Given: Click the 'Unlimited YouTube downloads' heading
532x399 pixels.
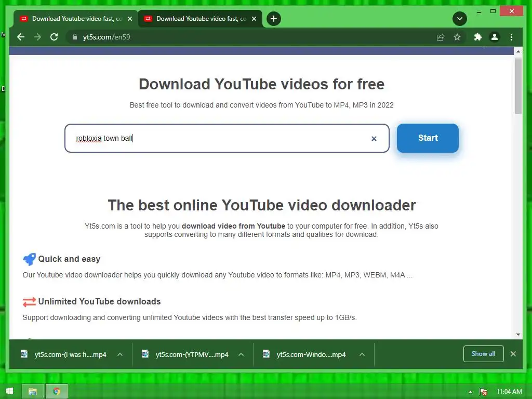Looking at the screenshot, I should click(99, 302).
